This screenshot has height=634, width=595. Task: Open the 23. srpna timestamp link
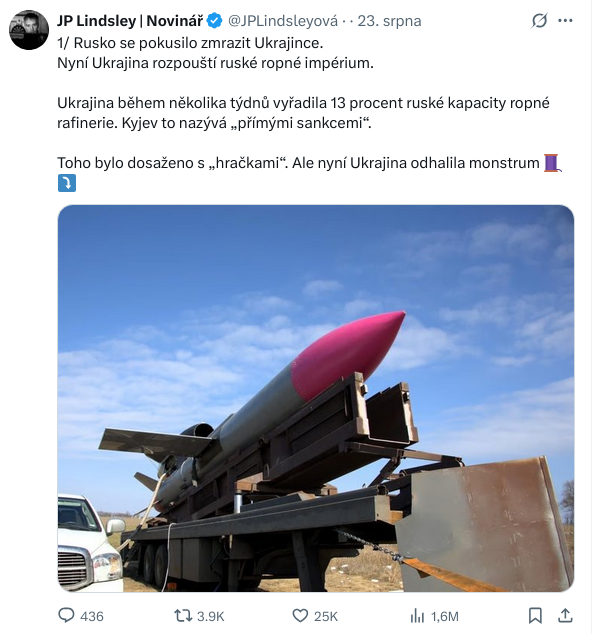tap(389, 21)
